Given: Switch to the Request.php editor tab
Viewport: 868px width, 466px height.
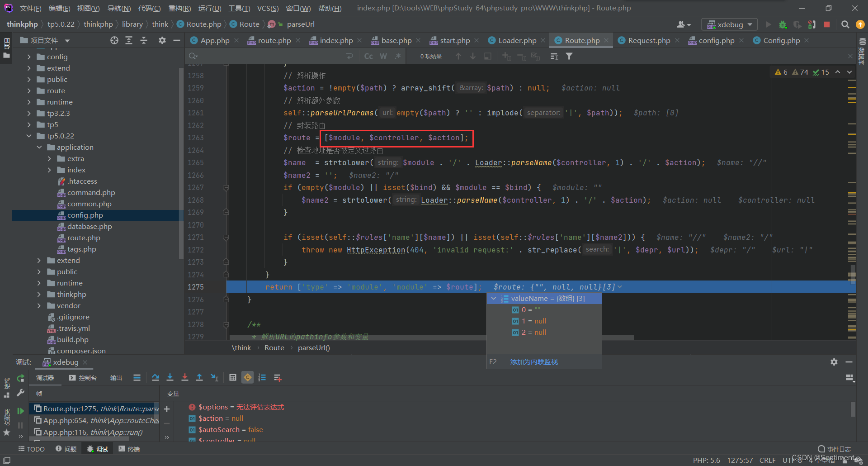Looking at the screenshot, I should pos(649,40).
